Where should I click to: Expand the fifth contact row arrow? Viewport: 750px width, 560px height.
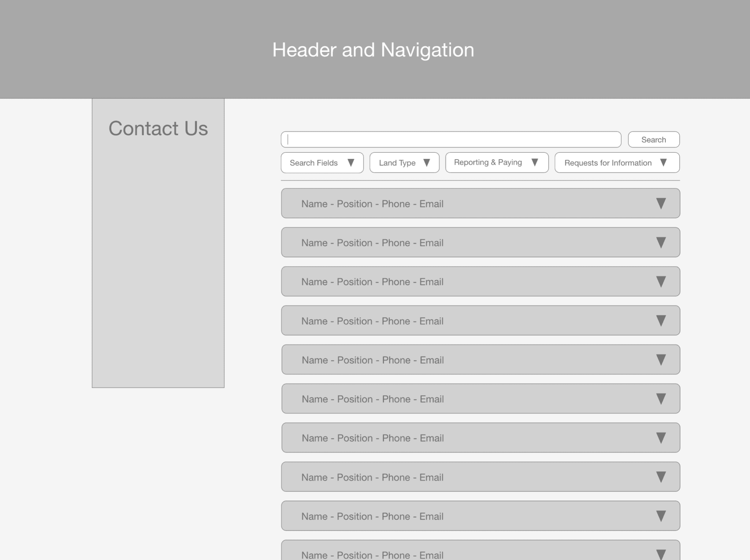[x=661, y=360]
